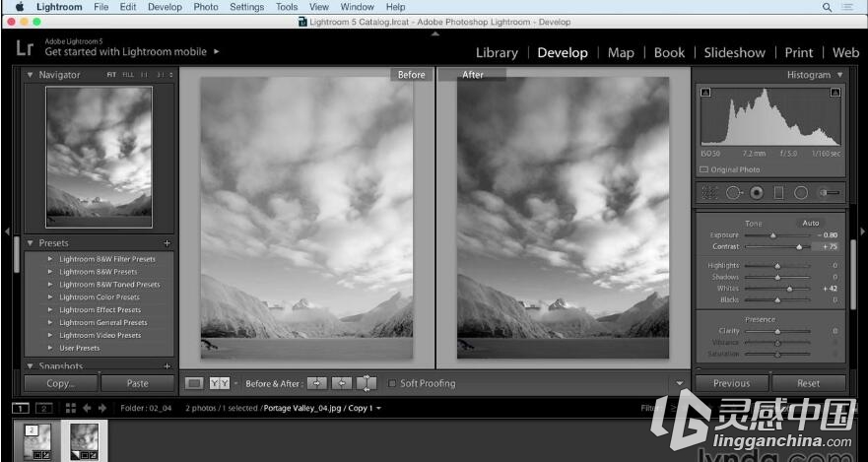This screenshot has height=462, width=868.
Task: Switch to the Book module
Action: (x=669, y=52)
